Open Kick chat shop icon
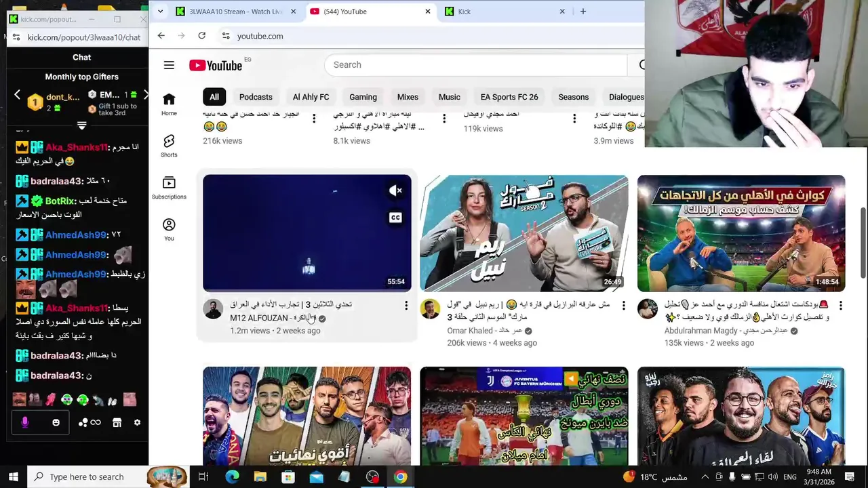868x488 pixels. pos(117,422)
